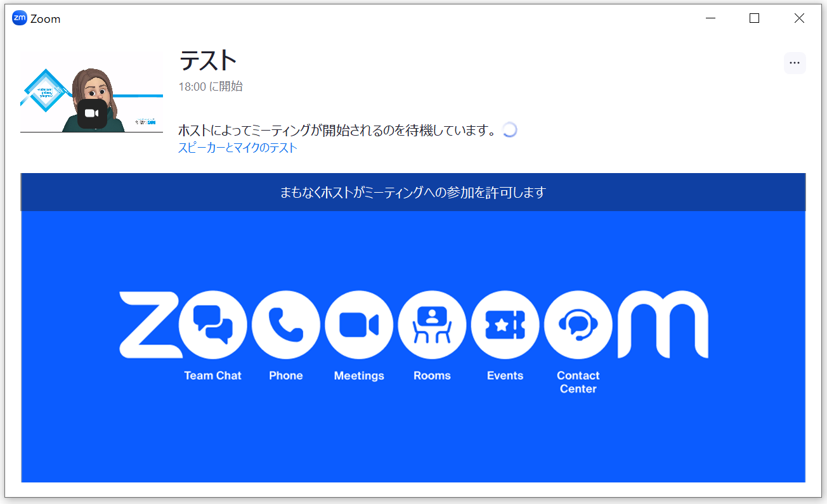The image size is (827, 504).
Task: Click the Meetings label
Action: [359, 375]
